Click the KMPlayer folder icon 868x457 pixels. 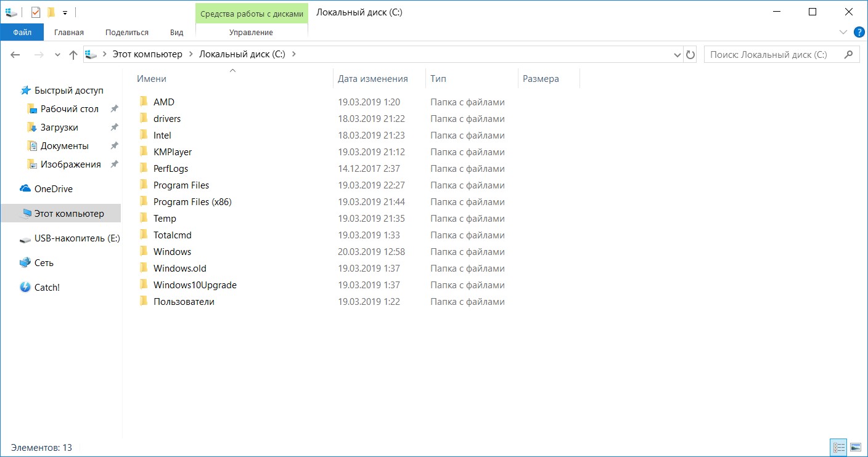[144, 152]
